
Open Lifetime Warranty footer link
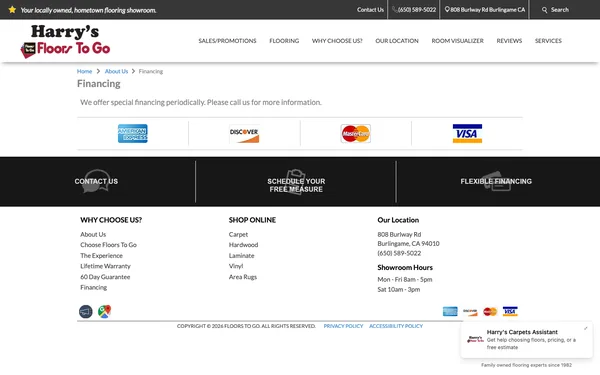(105, 266)
